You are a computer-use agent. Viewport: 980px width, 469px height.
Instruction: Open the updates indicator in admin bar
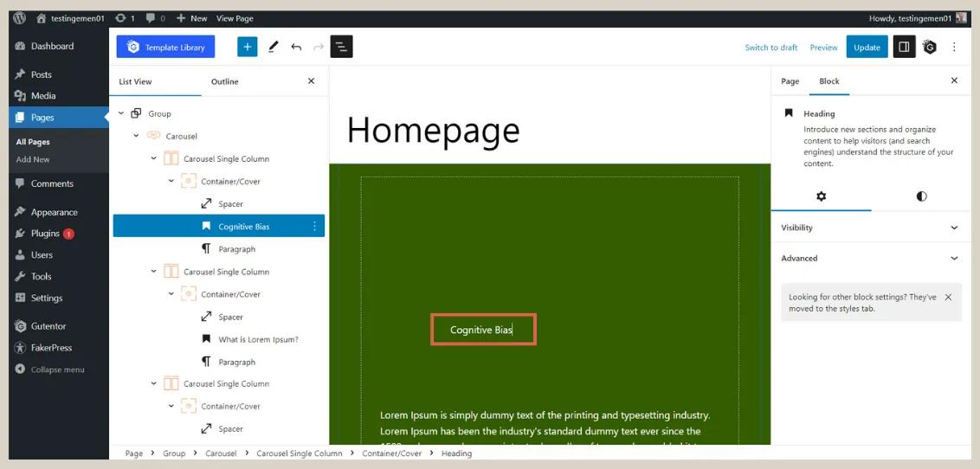(125, 18)
